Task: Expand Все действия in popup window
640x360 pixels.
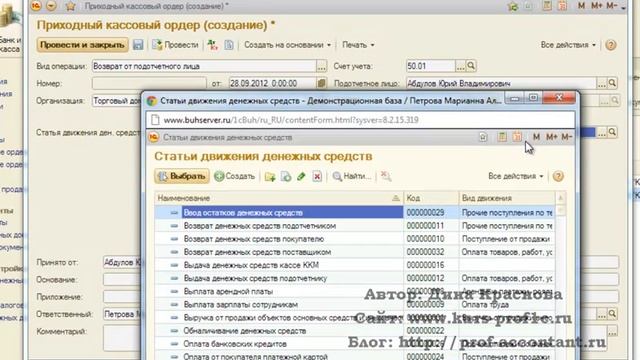Action: click(x=516, y=176)
